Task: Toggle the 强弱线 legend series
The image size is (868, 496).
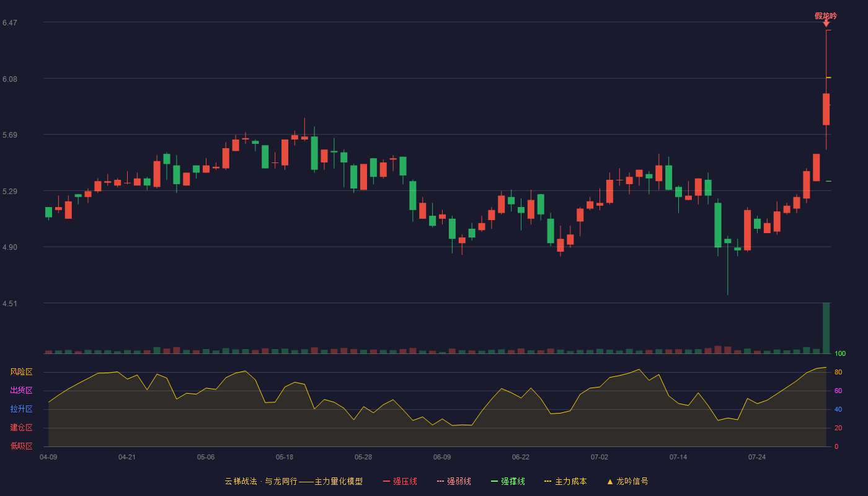Action: click(x=454, y=481)
